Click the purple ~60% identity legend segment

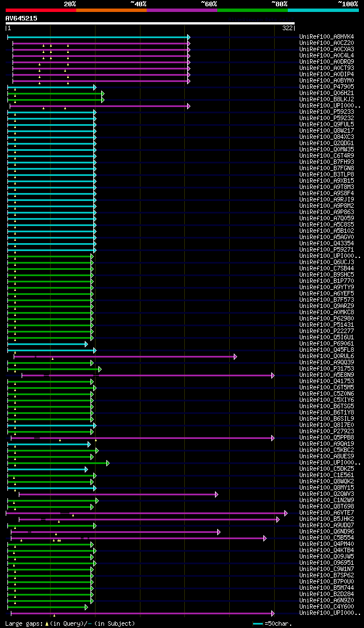[x=182, y=10]
